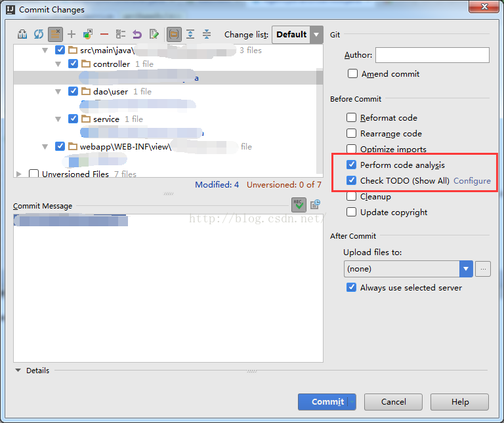Open commit message history icon
The image size is (504, 423).
[x=315, y=205]
